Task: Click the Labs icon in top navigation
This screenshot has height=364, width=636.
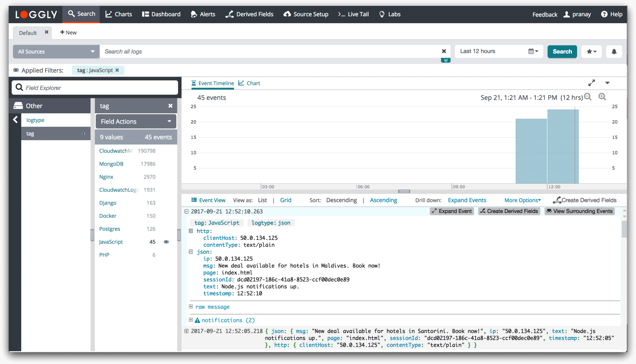Action: pos(382,14)
